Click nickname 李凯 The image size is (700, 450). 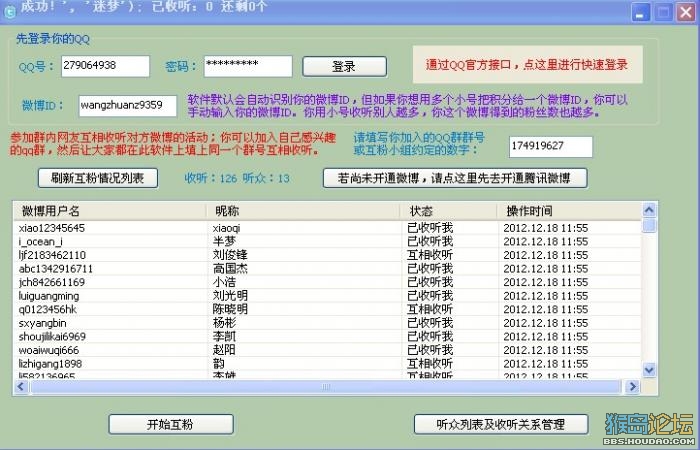tap(224, 337)
